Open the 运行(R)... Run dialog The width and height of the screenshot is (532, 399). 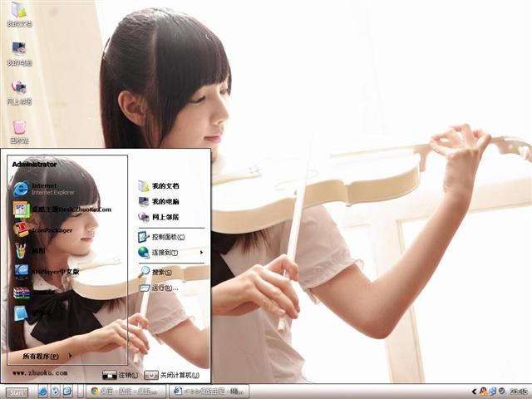(159, 288)
